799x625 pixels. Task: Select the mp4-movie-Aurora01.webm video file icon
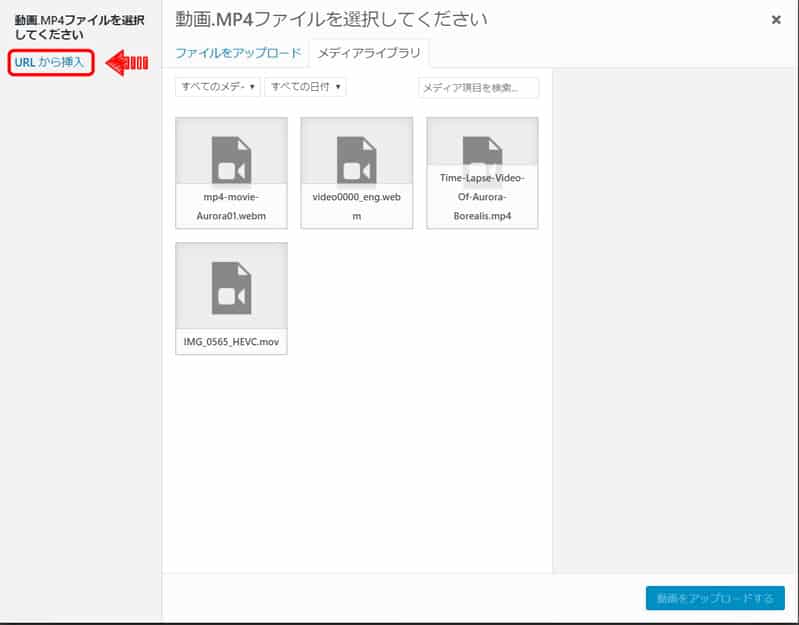tap(231, 158)
